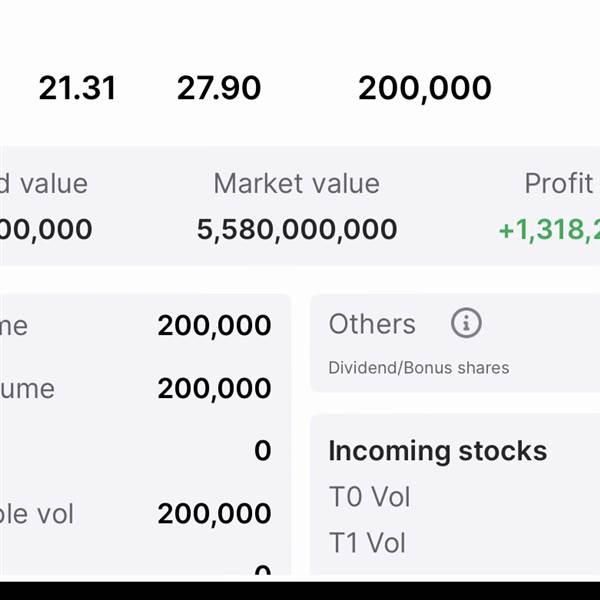Click the third 200,000 in left panel

(x=214, y=514)
